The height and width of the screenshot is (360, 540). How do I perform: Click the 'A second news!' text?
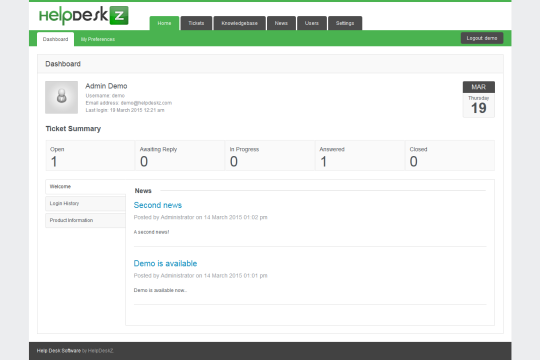pos(151,232)
